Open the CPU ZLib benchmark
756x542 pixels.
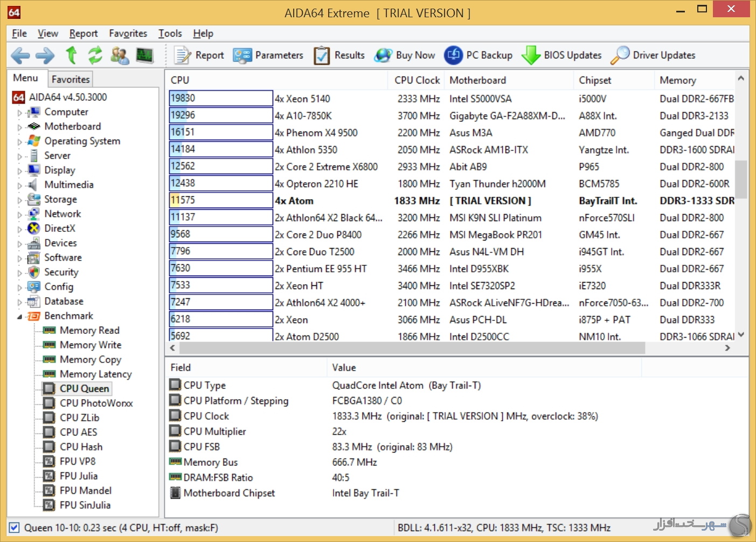pyautogui.click(x=80, y=417)
